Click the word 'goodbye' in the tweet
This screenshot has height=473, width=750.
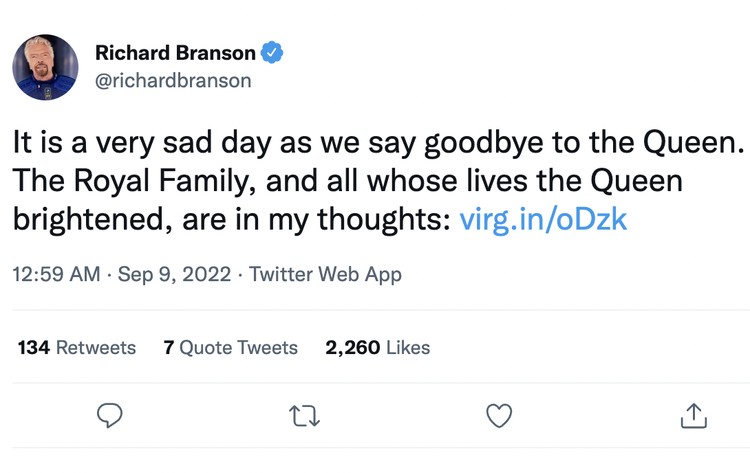pyautogui.click(x=484, y=143)
